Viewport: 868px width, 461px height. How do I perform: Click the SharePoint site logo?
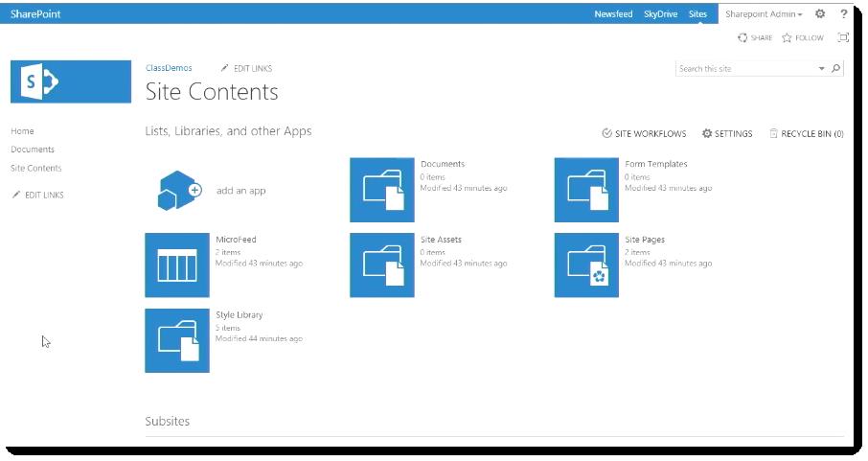point(71,81)
